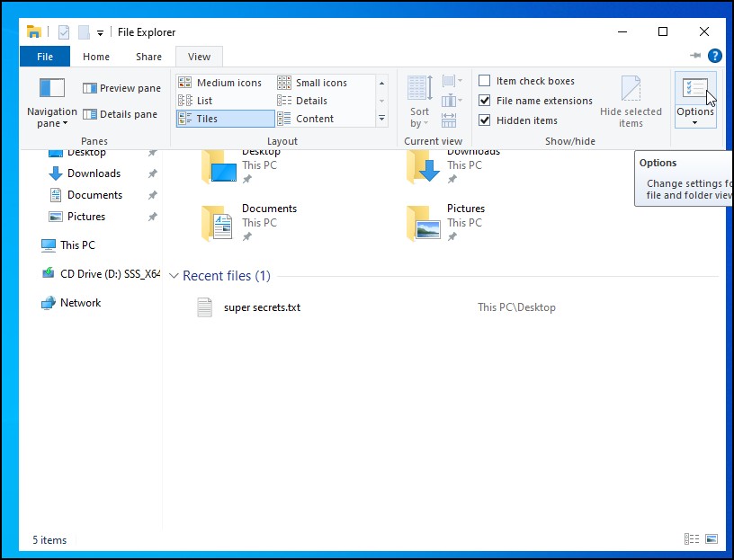This screenshot has width=734, height=560.
Task: Switch to large thumbnails view in status bar
Action: tap(712, 539)
